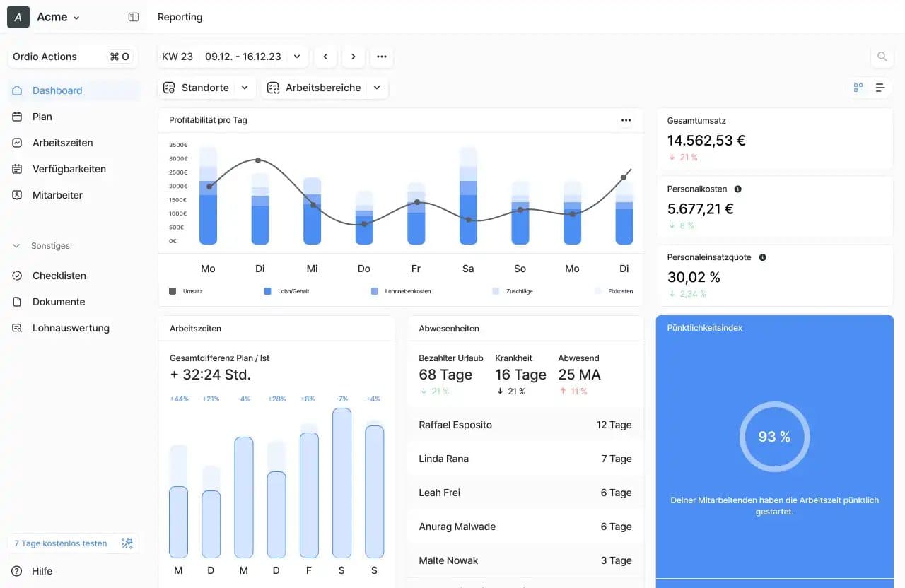Image resolution: width=905 pixels, height=588 pixels.
Task: Open Checklisten in the sidebar
Action: 73,276
